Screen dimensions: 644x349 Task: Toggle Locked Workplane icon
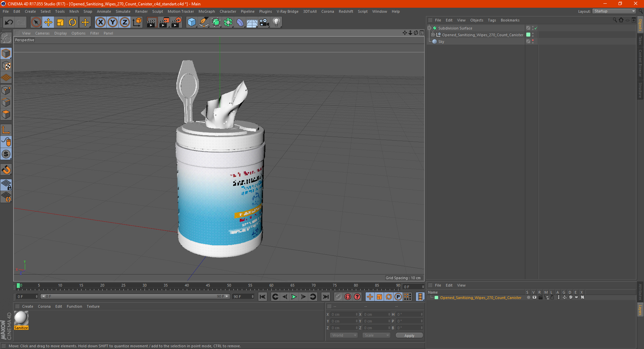point(6,185)
